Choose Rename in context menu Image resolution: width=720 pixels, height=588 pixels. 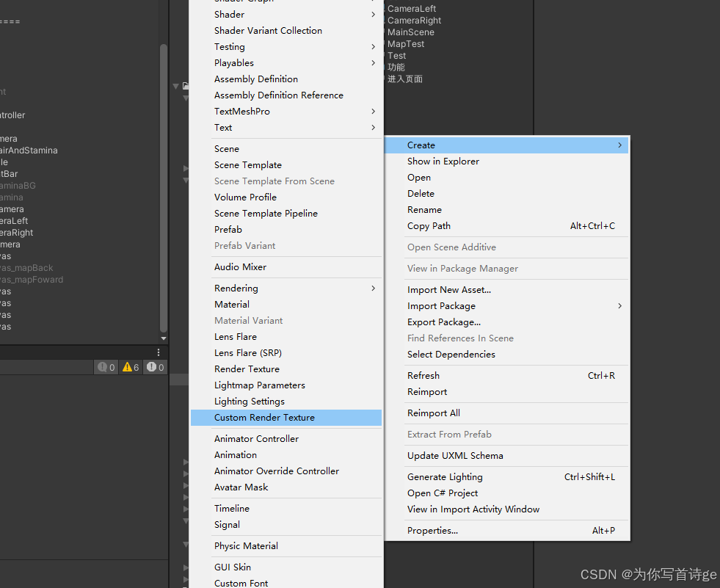(x=507, y=210)
